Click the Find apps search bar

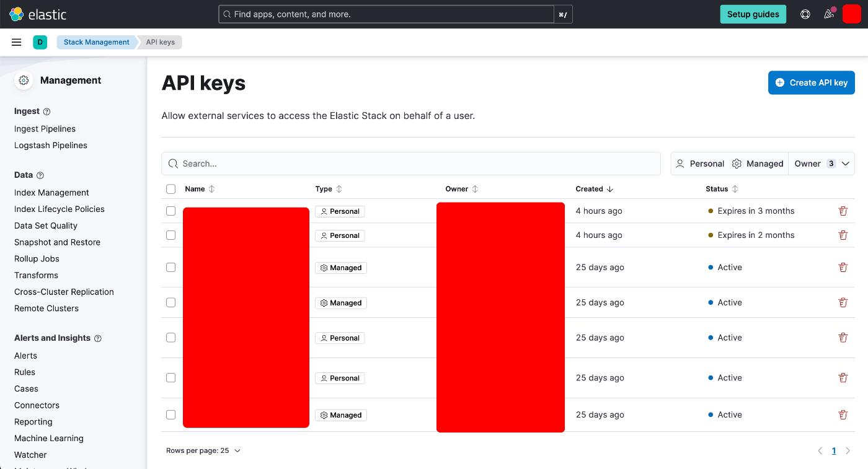pyautogui.click(x=386, y=14)
